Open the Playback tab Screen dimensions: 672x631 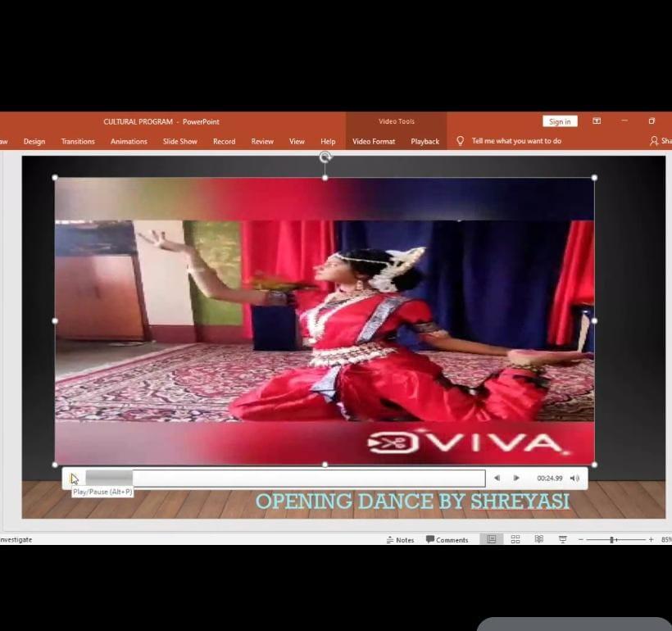click(x=425, y=142)
